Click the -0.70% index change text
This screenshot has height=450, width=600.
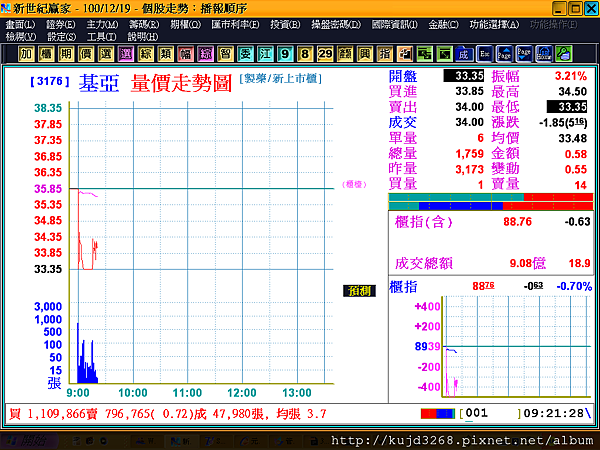[574, 286]
